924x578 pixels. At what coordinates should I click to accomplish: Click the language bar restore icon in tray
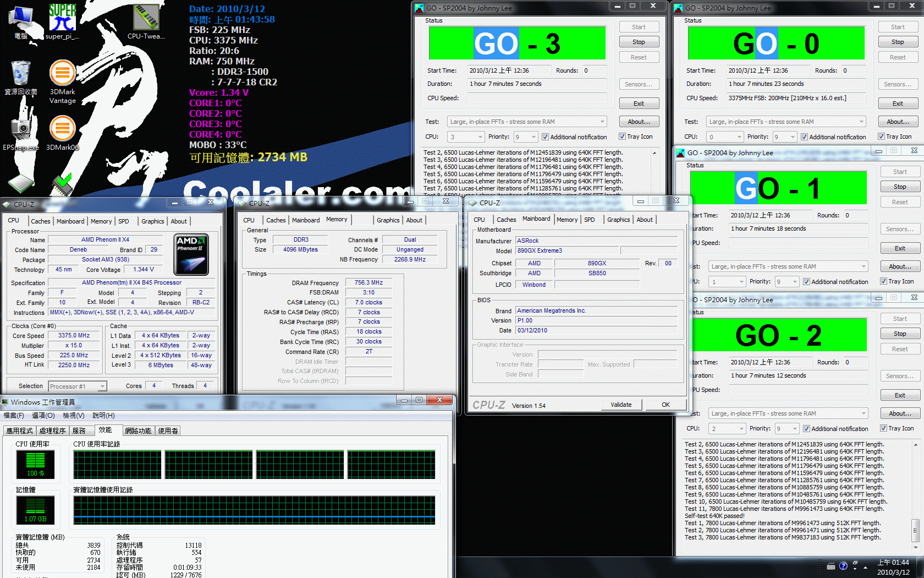(x=855, y=563)
